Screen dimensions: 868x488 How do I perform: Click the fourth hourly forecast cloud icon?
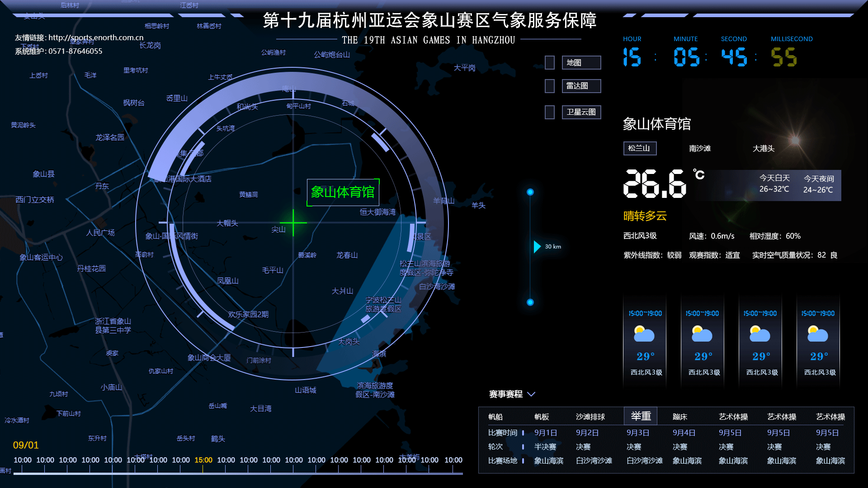(817, 334)
